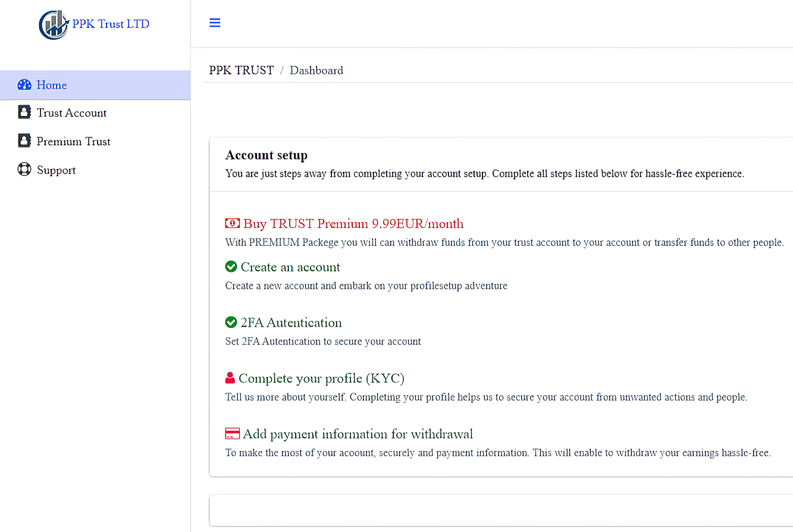Image resolution: width=793 pixels, height=532 pixels.
Task: Go to Support in the sidebar
Action: click(x=56, y=170)
